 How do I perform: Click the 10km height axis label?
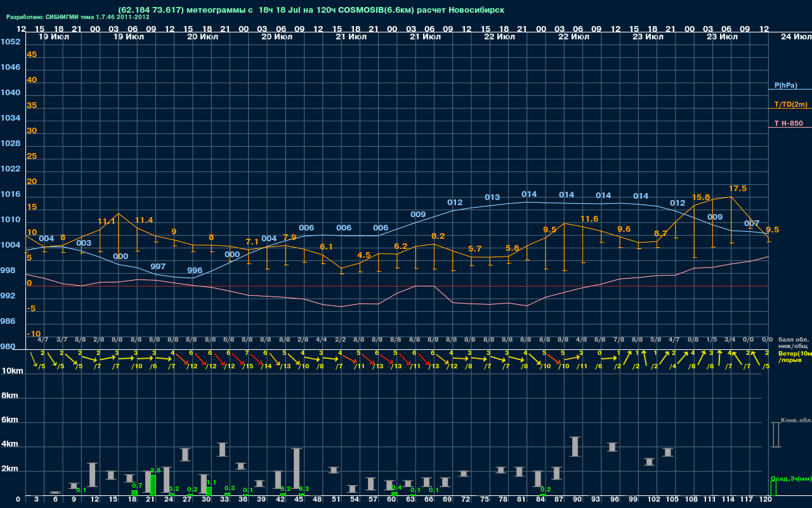click(x=12, y=370)
